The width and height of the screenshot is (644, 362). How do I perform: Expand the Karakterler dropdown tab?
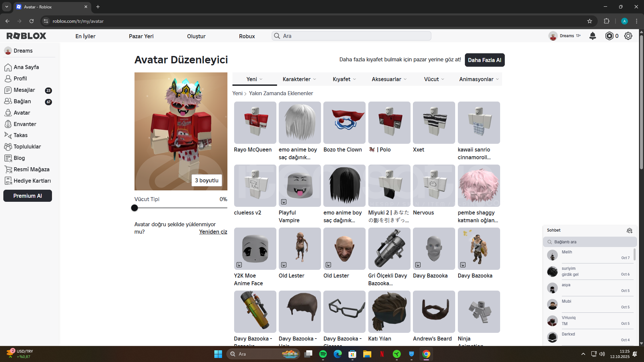299,79
